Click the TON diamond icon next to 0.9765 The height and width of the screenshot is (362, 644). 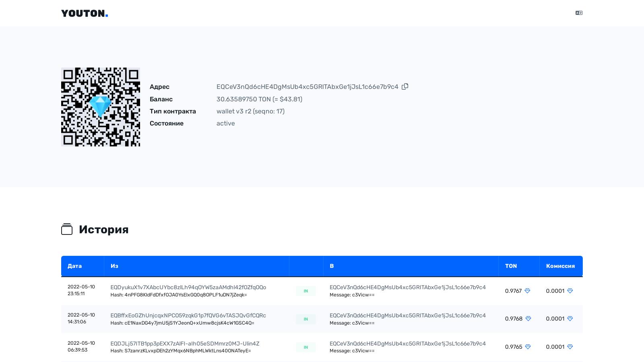[528, 347]
